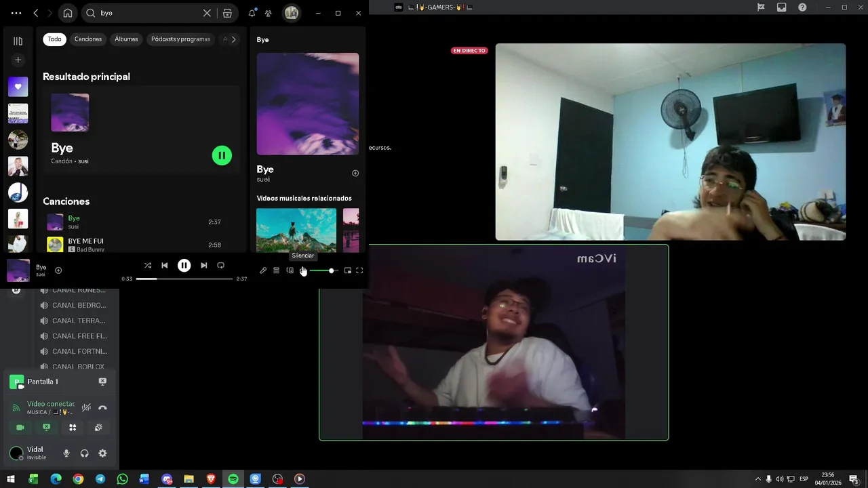Toggle Discord noise suppression
This screenshot has width=868, height=488.
(x=86, y=408)
